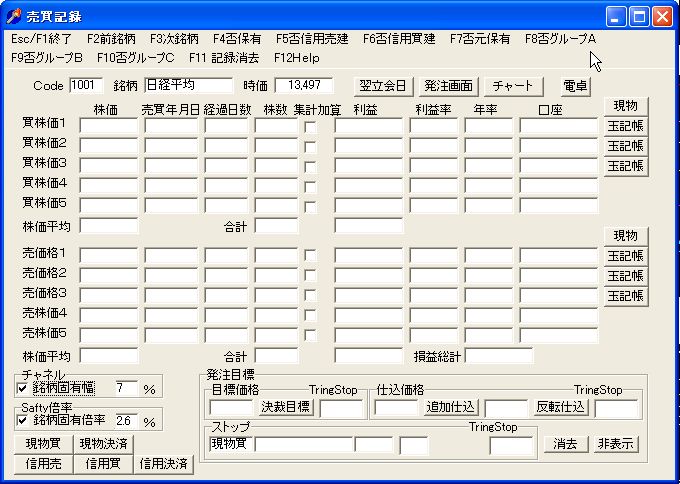Click the 反転仕込 button
680x484 pixels.
(561, 407)
